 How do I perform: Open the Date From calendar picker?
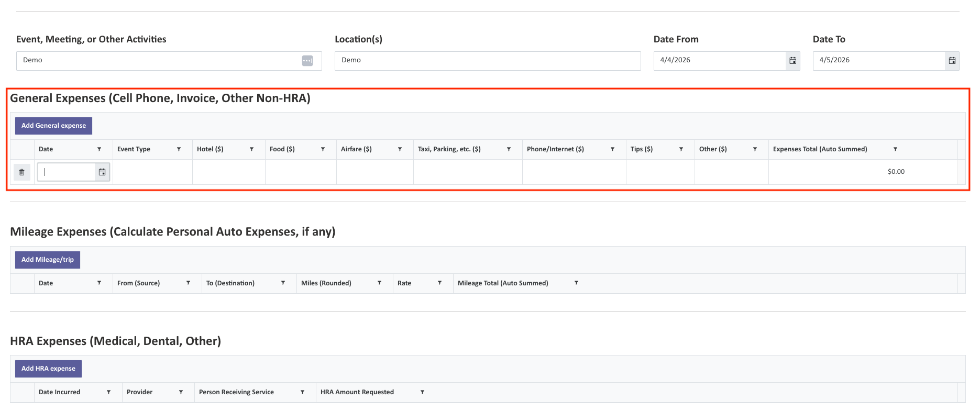point(792,61)
